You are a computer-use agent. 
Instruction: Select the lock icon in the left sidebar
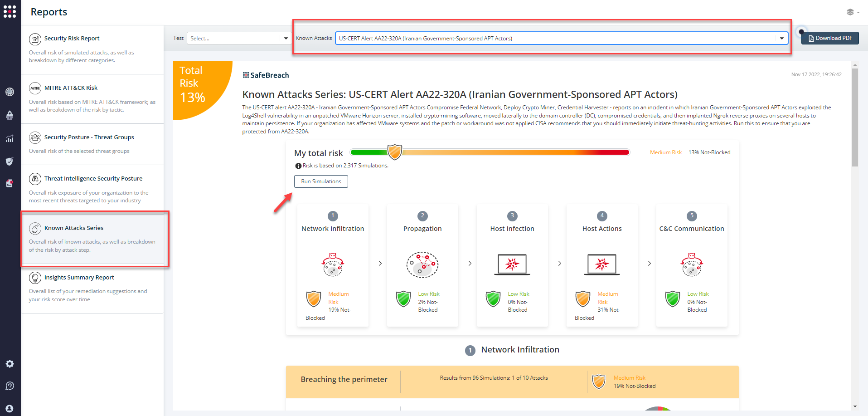tap(10, 115)
